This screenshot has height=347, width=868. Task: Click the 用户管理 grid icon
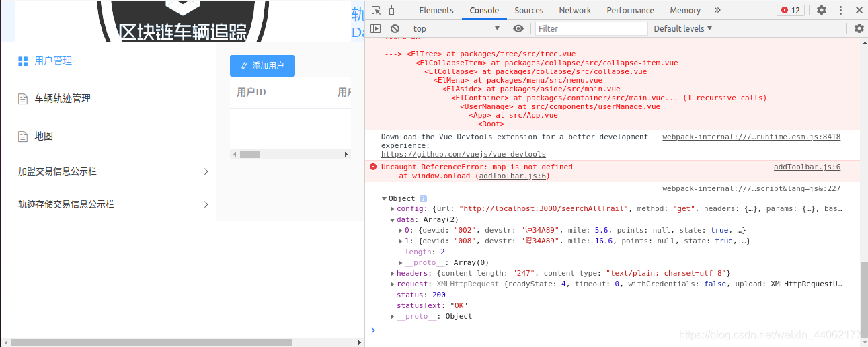pyautogui.click(x=23, y=61)
